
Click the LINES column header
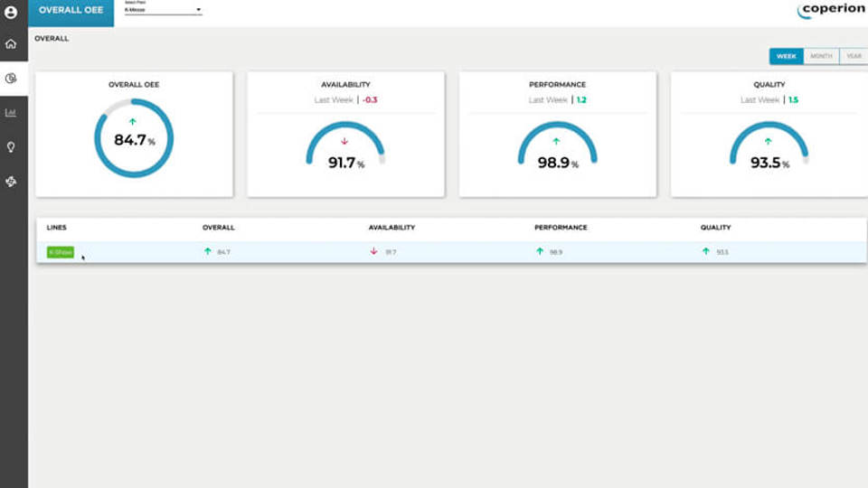click(57, 228)
